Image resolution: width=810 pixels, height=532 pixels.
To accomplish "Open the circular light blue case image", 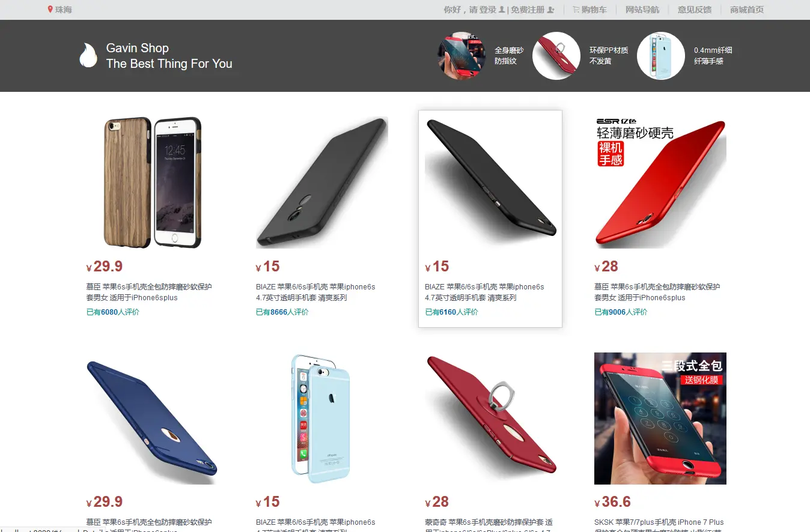I will [660, 56].
